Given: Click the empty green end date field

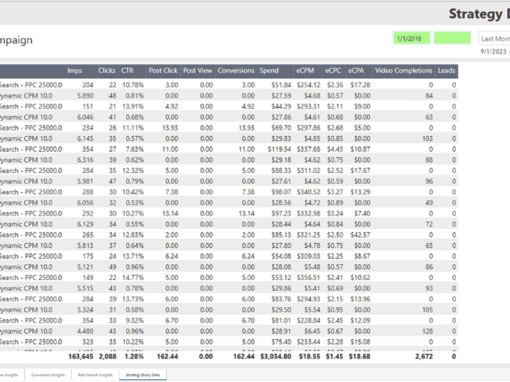Looking at the screenshot, I should [452, 38].
